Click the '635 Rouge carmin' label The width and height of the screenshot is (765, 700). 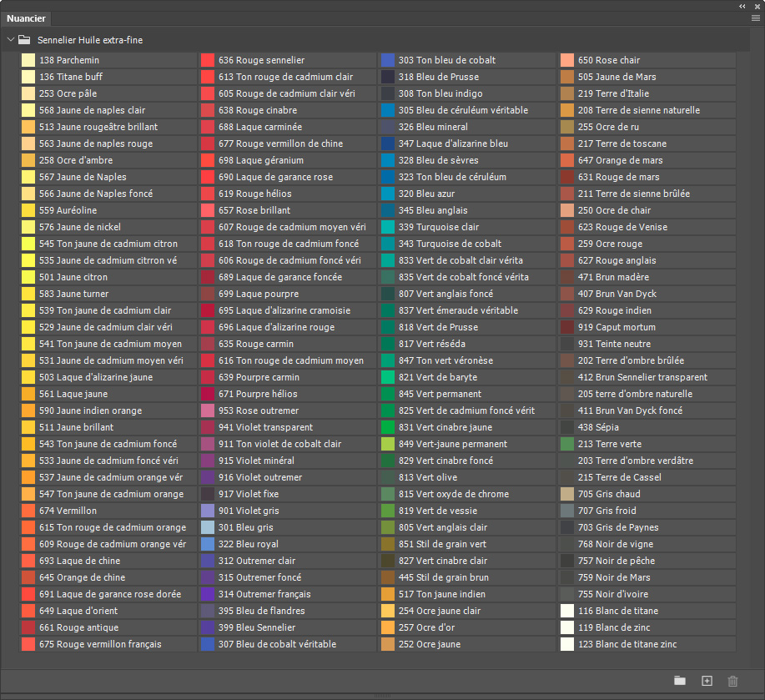click(x=256, y=344)
